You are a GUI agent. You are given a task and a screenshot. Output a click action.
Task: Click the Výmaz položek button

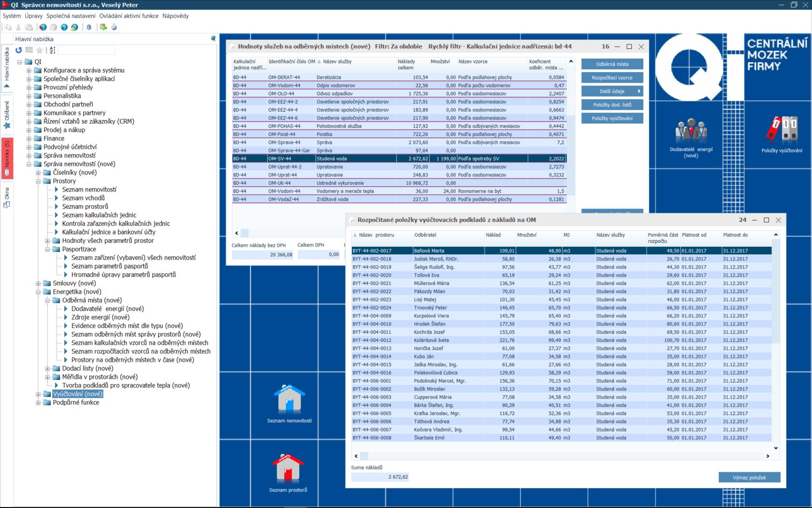749,478
